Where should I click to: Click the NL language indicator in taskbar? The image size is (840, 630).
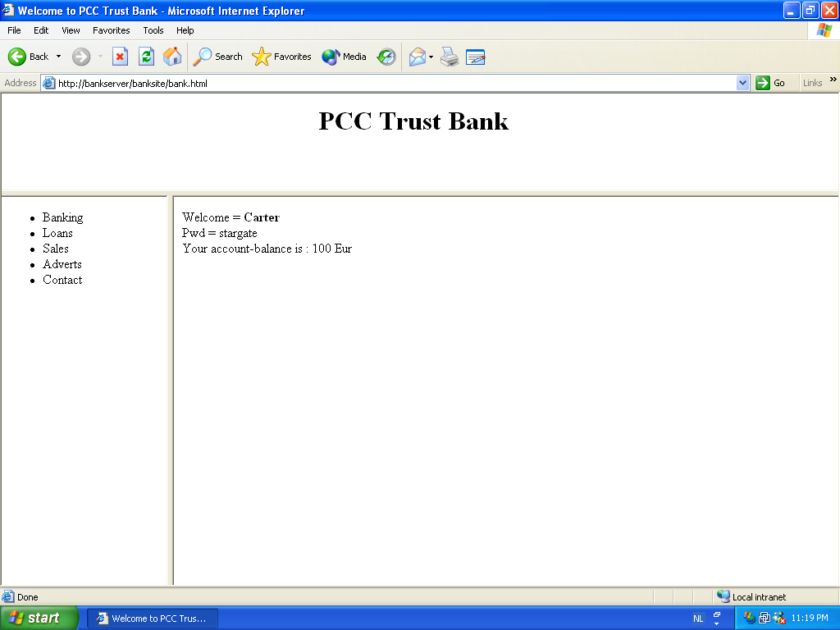click(698, 619)
